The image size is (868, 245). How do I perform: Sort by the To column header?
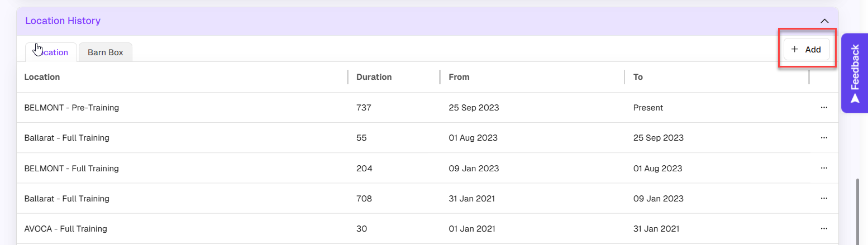point(638,77)
